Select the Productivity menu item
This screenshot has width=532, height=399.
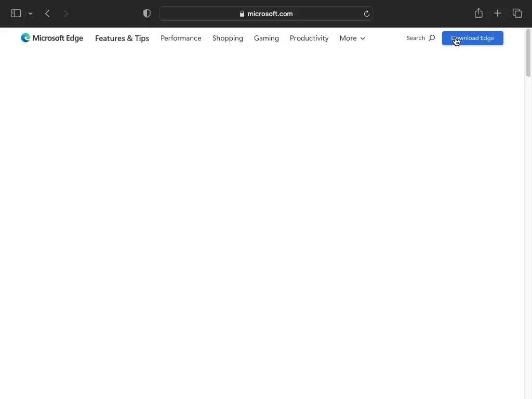[x=309, y=38]
